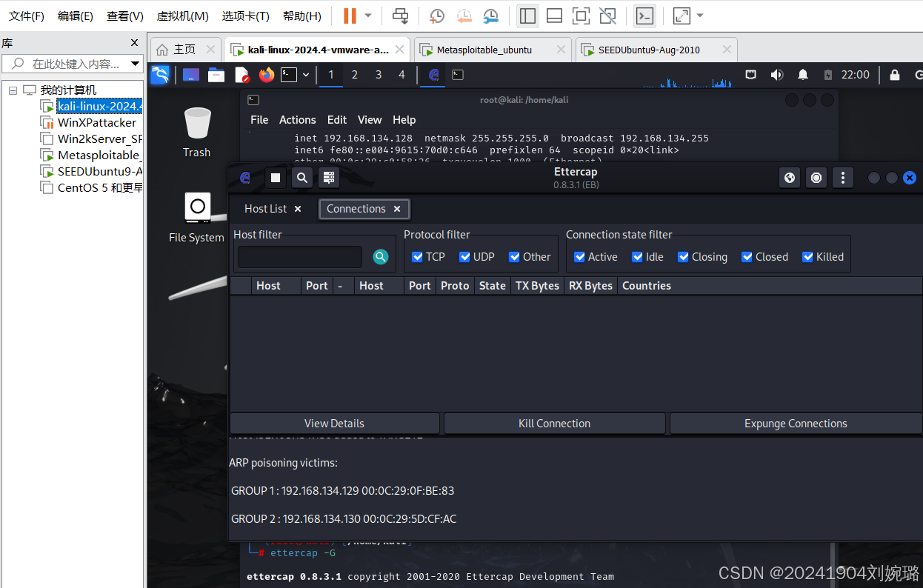Switch to the Host List tab in Ettercap

[266, 209]
